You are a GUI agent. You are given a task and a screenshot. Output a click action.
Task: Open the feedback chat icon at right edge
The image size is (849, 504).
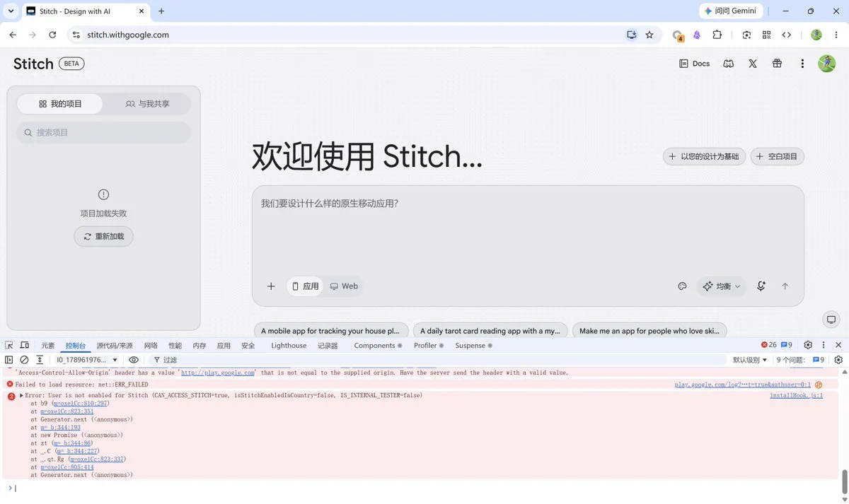coord(831,320)
